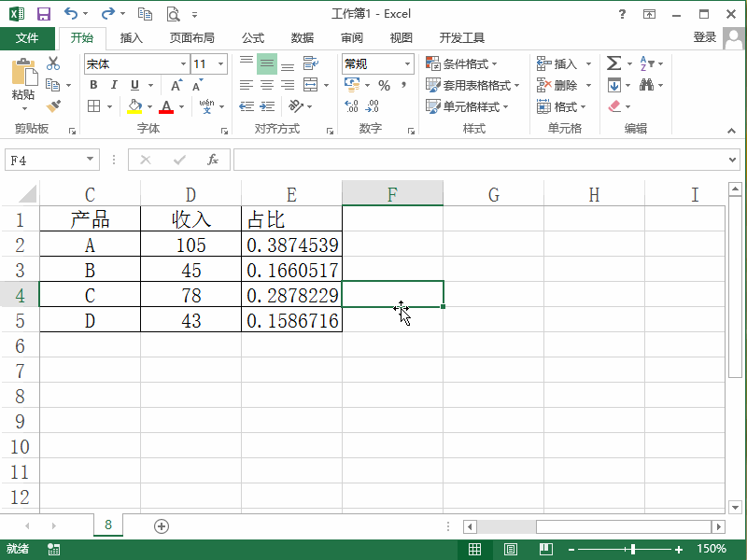Switch to Normal view in status bar
This screenshot has width=747, height=560.
pos(474,550)
